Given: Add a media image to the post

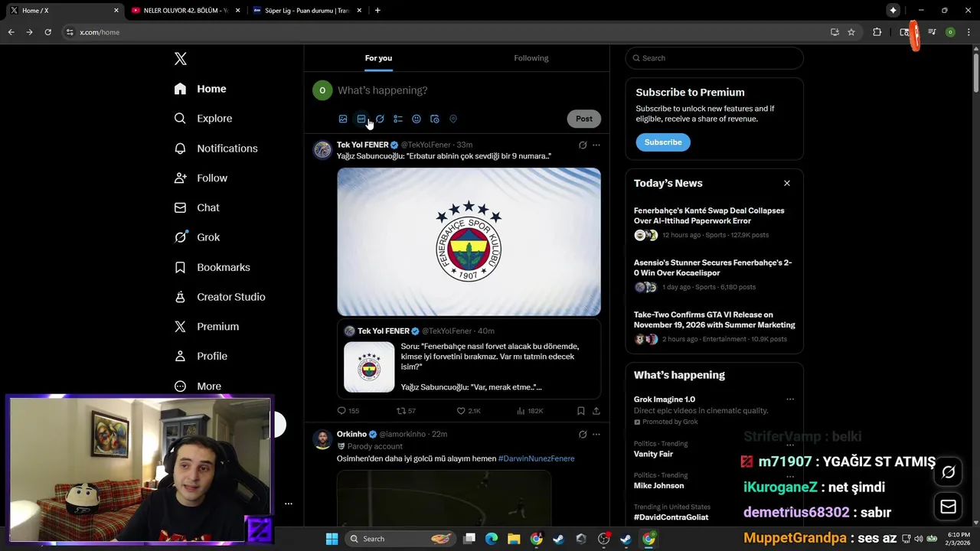Looking at the screenshot, I should point(343,119).
